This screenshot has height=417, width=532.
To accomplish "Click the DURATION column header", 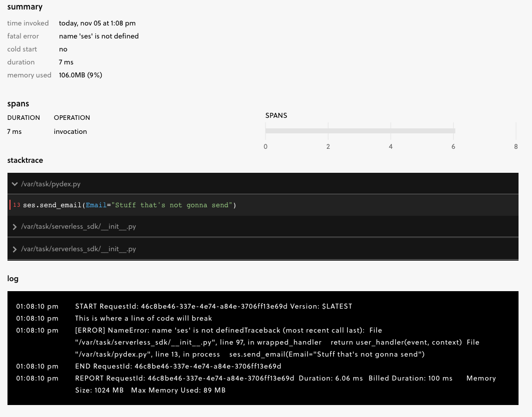I will [x=23, y=117].
